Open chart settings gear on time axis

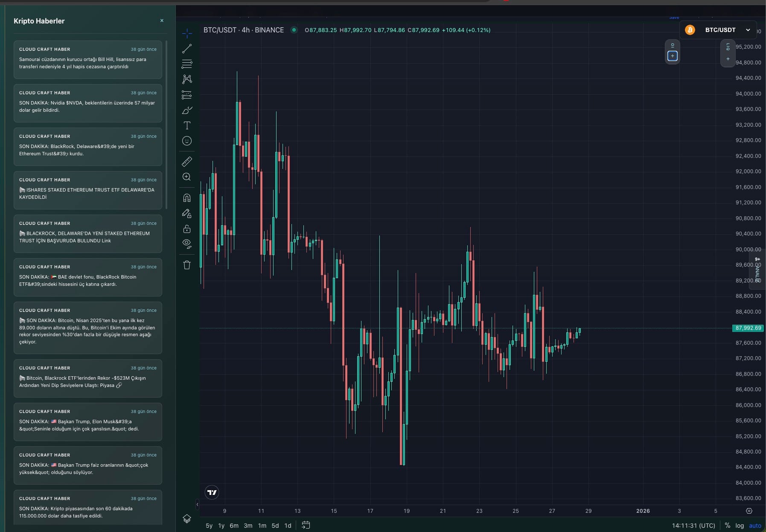(x=749, y=511)
